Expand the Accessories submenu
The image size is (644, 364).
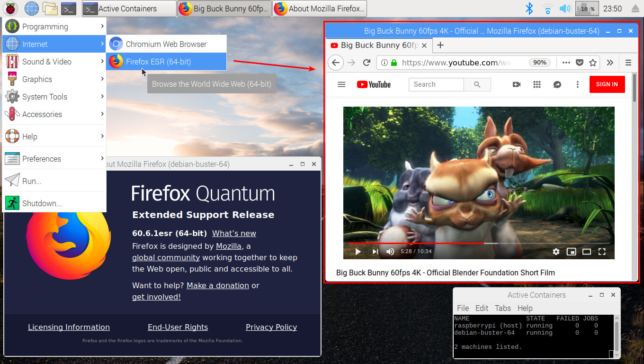point(54,114)
